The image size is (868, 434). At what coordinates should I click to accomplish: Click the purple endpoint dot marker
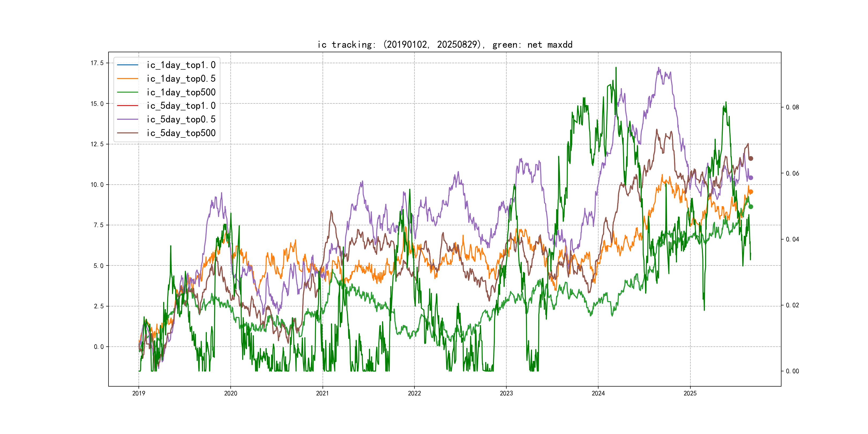click(x=751, y=178)
